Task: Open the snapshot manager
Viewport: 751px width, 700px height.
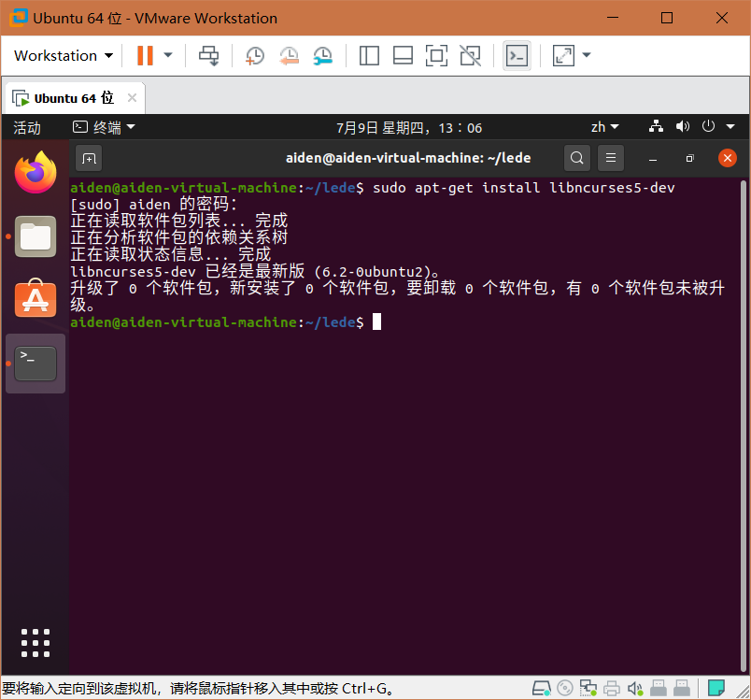Action: pos(322,55)
